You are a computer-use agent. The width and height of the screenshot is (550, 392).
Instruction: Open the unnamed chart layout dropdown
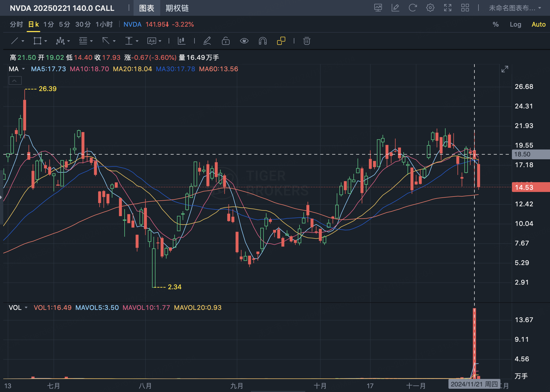point(515,8)
